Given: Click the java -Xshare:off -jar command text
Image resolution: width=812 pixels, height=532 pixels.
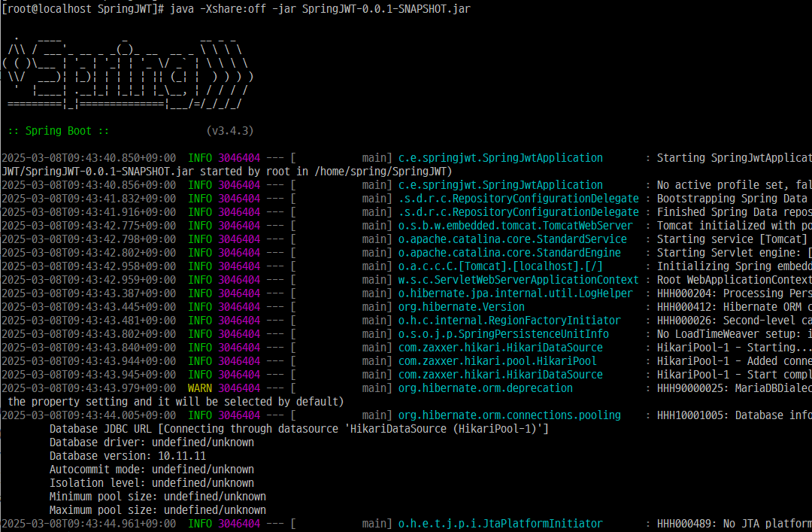Looking at the screenshot, I should (320, 9).
